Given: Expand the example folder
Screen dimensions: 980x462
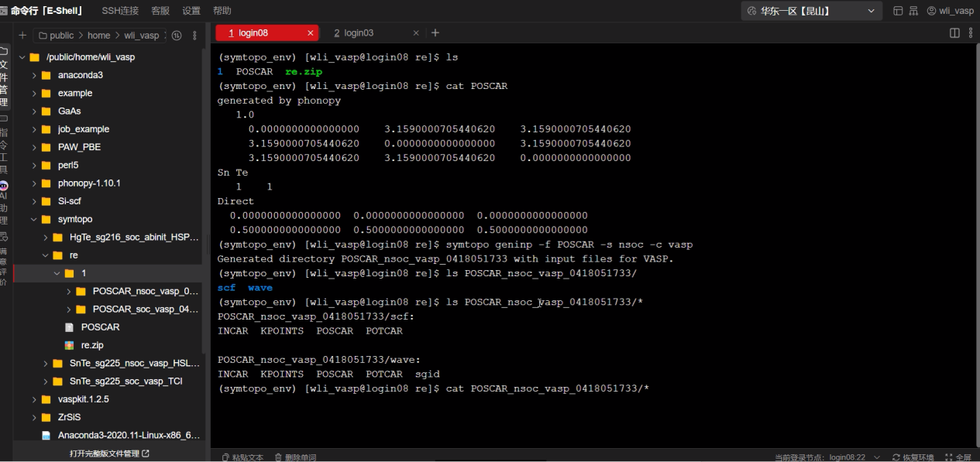Looking at the screenshot, I should (33, 93).
